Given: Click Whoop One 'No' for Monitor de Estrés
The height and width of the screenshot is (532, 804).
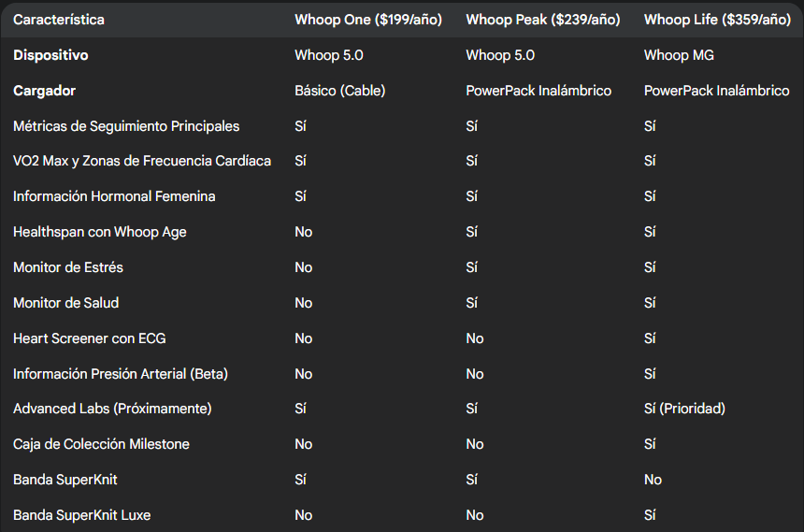Looking at the screenshot, I should (304, 267).
